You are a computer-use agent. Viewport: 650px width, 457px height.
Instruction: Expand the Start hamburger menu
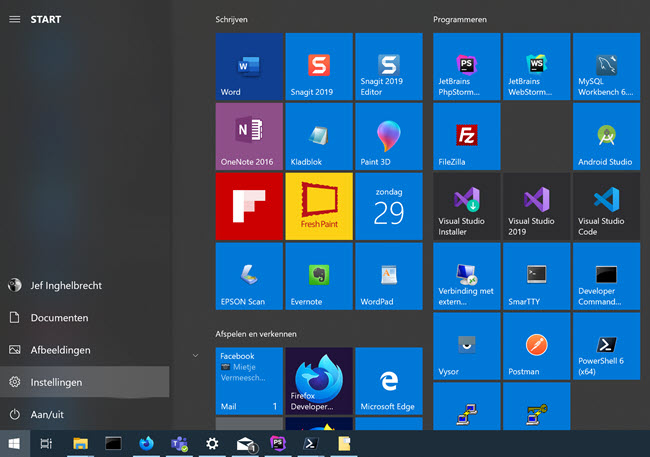point(15,19)
